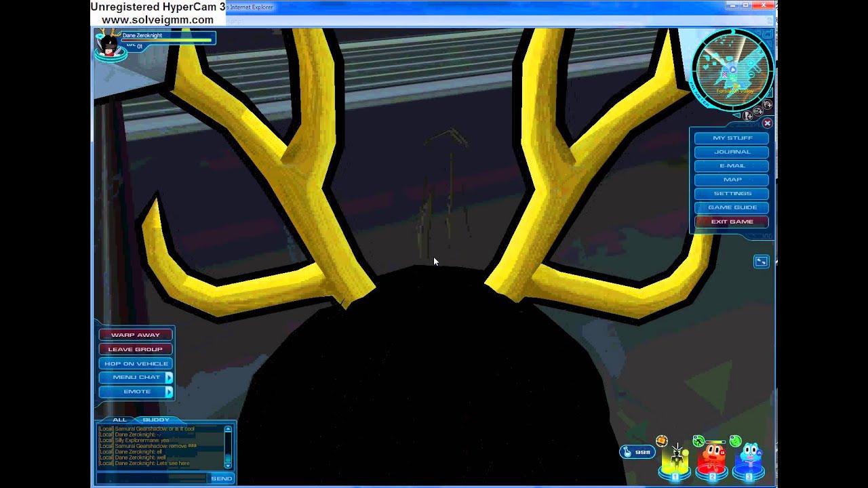The height and width of the screenshot is (488, 868).
Task: Click the middle icon under the minimap
Action: [757, 111]
